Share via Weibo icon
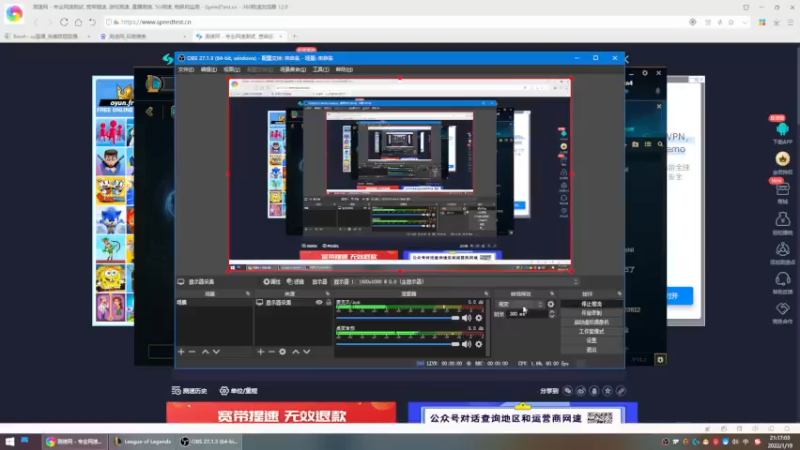Screen dimensions: 800x450 (581, 391)
